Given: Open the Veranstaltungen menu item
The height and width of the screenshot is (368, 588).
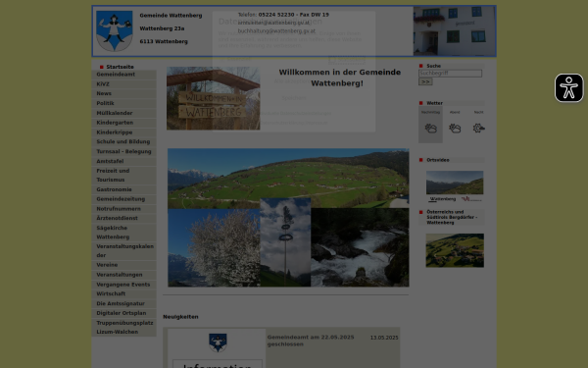Looking at the screenshot, I should [123, 275].
